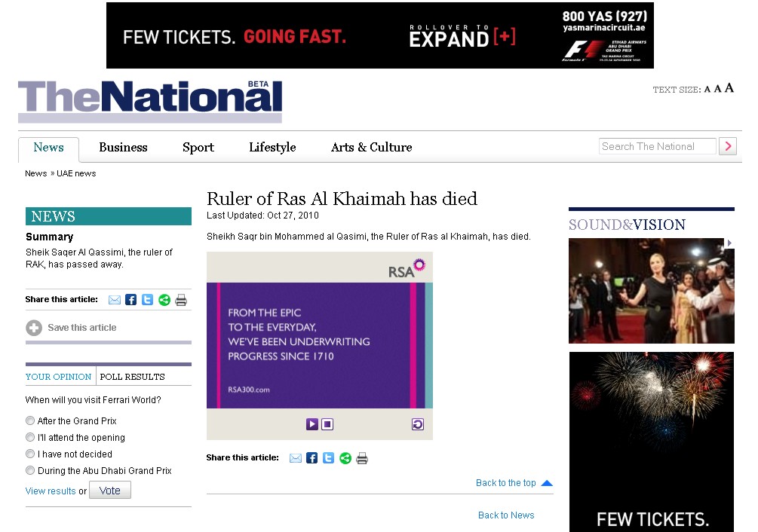Submit search with the arrow button
Image resolution: width=758 pixels, height=532 pixels.
(x=728, y=146)
